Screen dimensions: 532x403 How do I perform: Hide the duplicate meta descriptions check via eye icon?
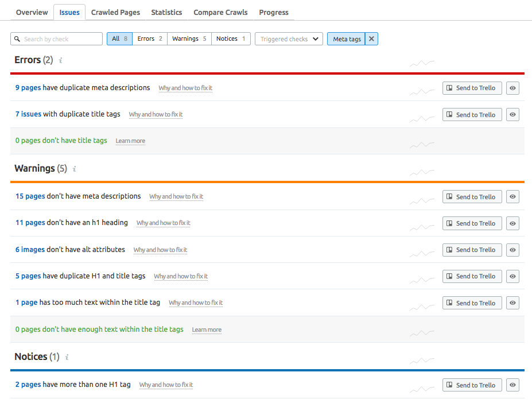(512, 88)
